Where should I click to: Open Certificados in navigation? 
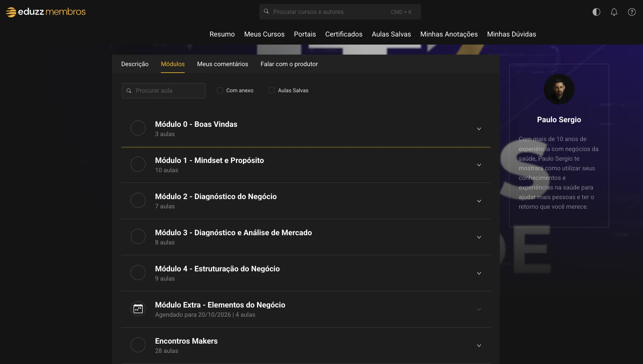point(344,34)
